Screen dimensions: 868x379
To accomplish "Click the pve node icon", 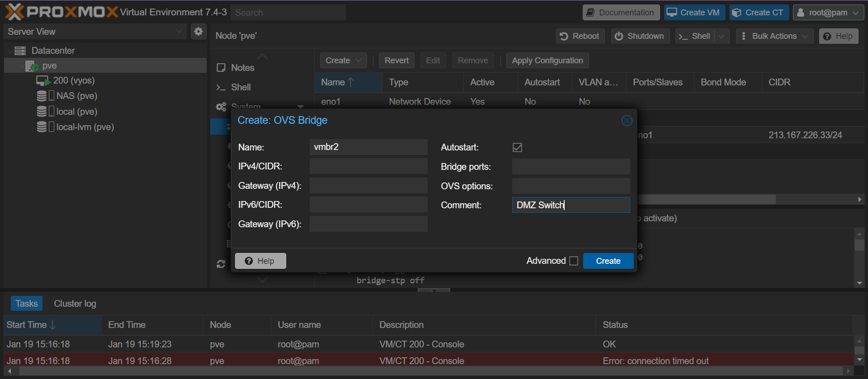I will (32, 66).
